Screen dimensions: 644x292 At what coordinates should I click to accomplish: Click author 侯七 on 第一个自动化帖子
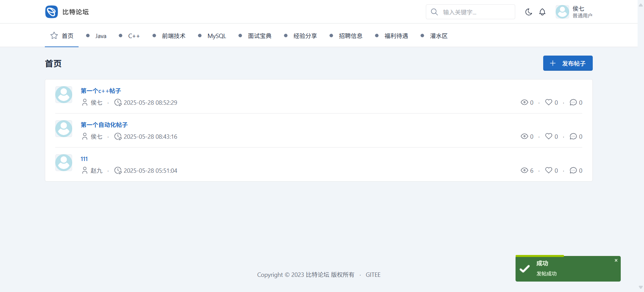coord(96,136)
